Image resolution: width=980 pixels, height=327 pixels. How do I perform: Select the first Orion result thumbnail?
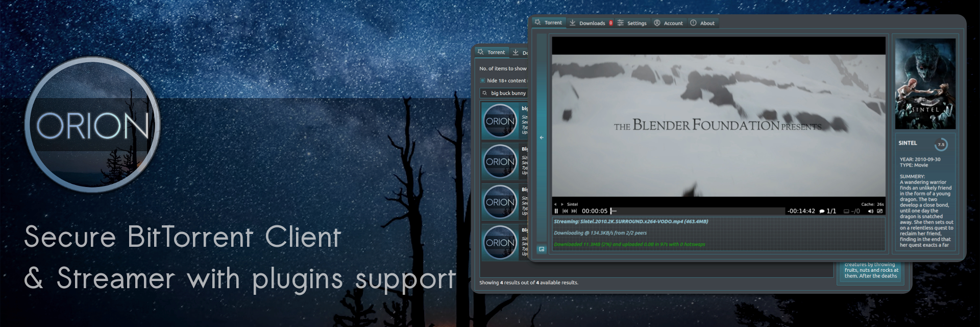[x=500, y=121]
